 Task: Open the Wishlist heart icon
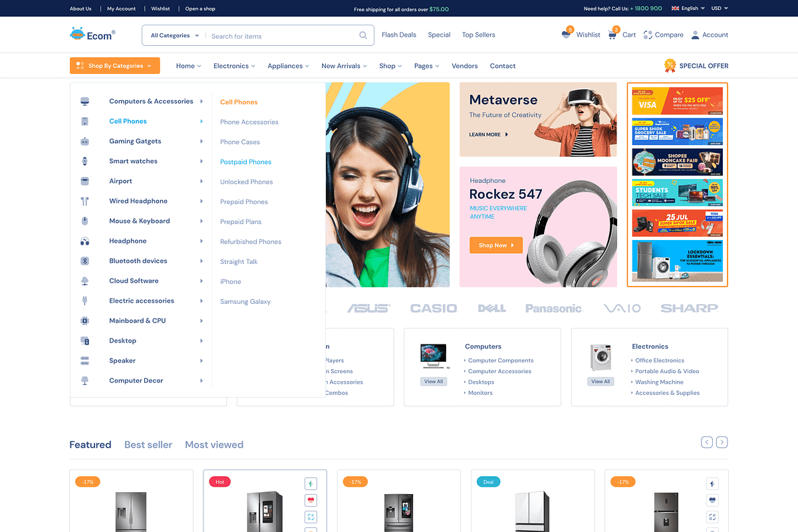[x=566, y=35]
